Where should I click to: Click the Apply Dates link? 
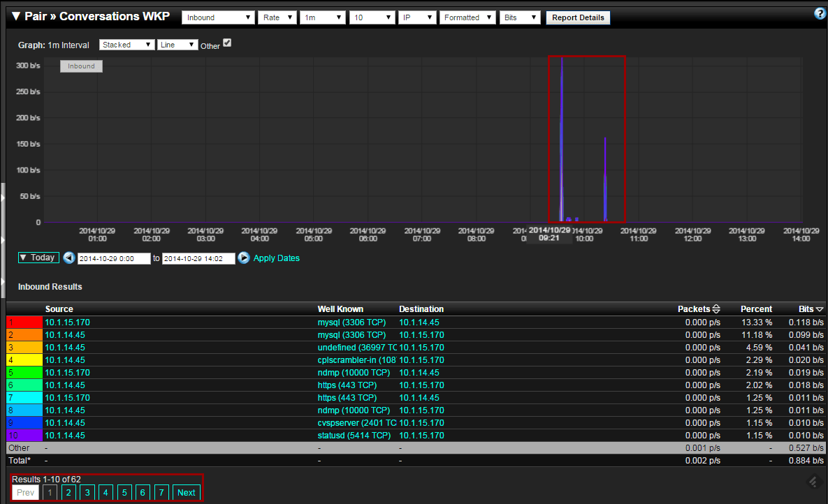276,258
